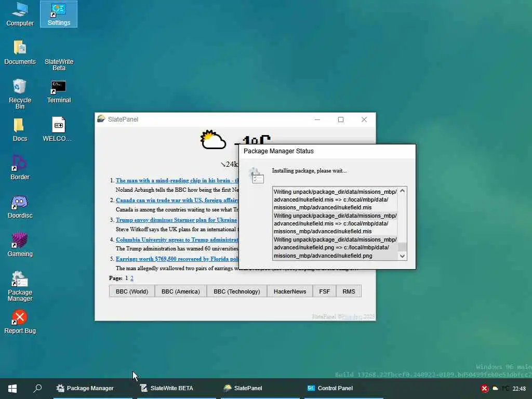Select the nukefield.png log entry
The height and width of the screenshot is (399, 532).
click(335, 248)
